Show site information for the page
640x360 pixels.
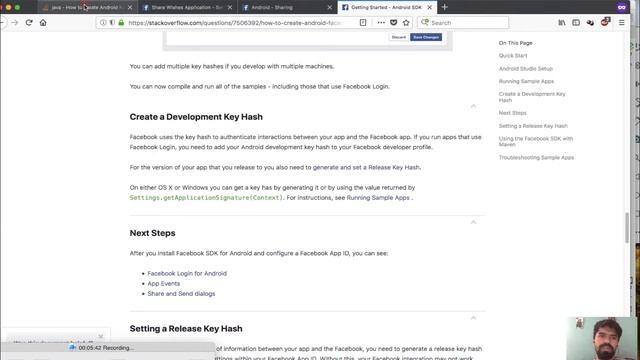103,22
